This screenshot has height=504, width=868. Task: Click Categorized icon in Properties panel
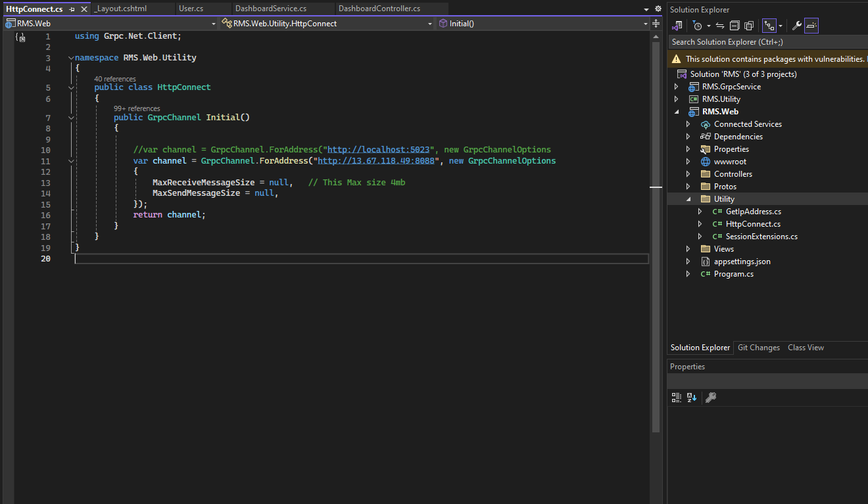point(677,397)
